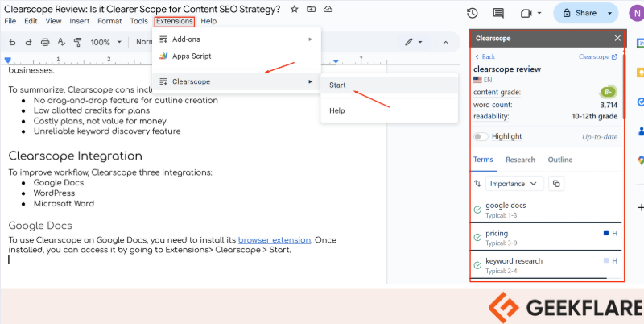Click the redo arrow
The height and width of the screenshot is (324, 644).
(29, 42)
